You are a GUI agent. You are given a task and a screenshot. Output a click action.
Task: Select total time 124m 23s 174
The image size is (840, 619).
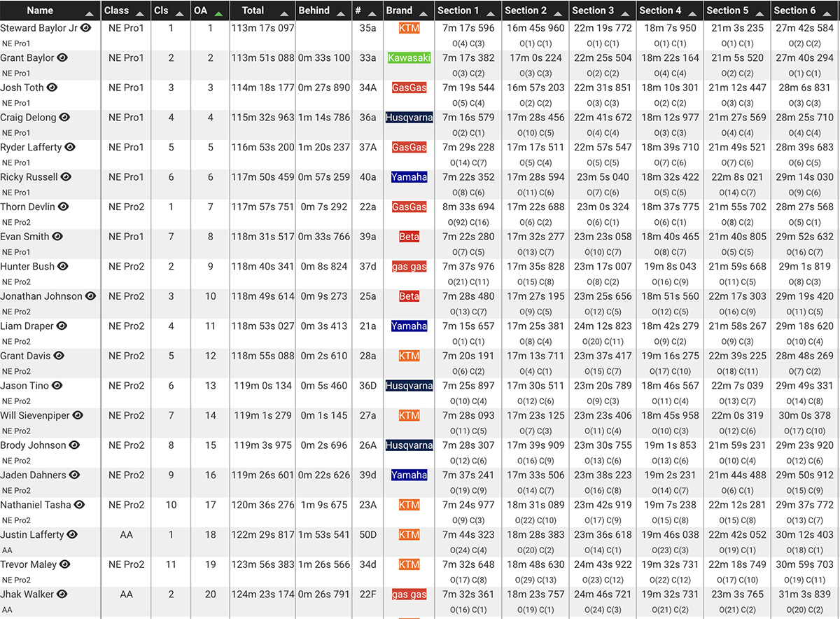tap(262, 594)
